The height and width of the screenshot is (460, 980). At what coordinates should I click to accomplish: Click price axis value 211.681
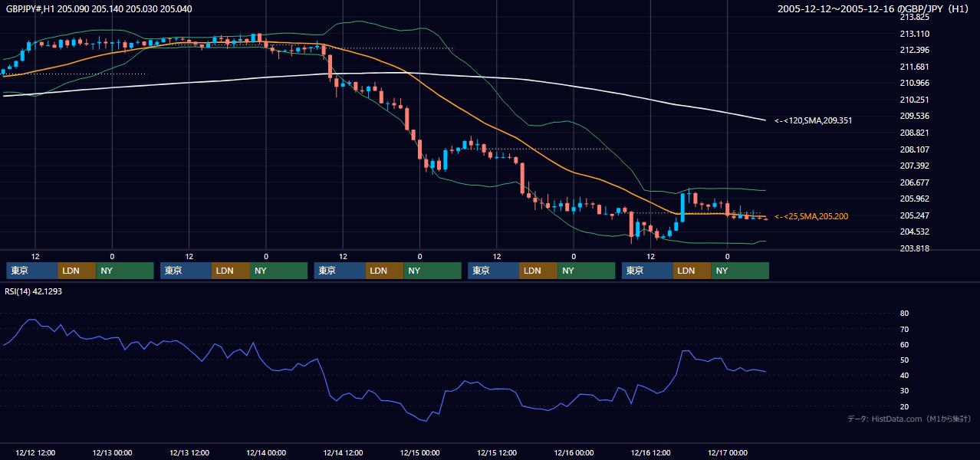[x=914, y=67]
